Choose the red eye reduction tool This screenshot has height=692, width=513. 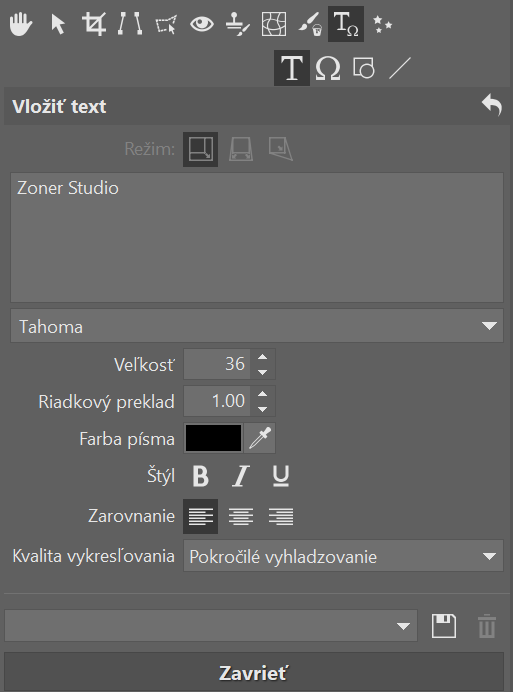click(x=202, y=24)
